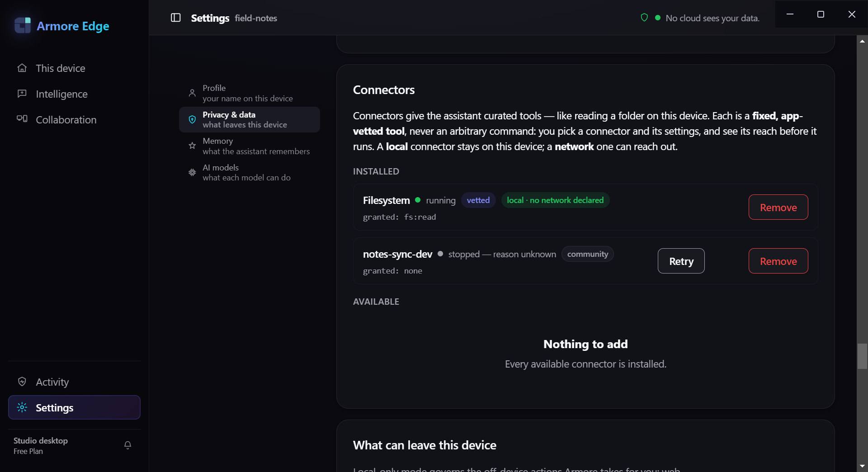
Task: Select Privacy & data settings tab
Action: point(250,119)
